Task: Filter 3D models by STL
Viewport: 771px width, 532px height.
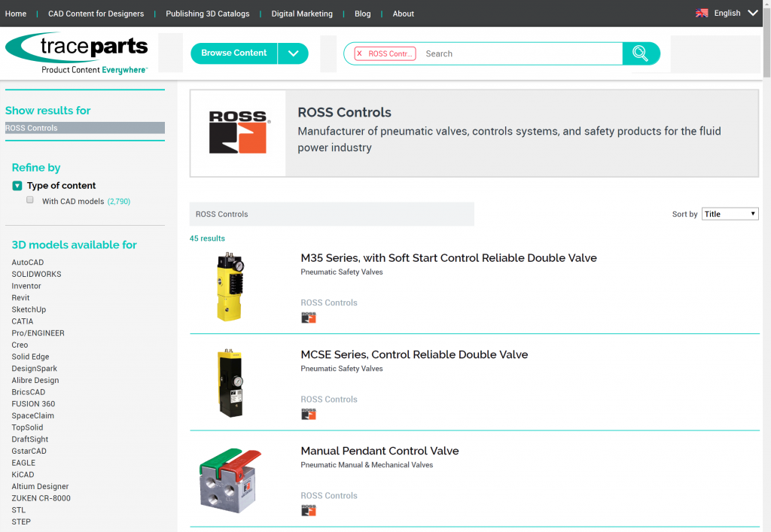Action: coord(19,510)
